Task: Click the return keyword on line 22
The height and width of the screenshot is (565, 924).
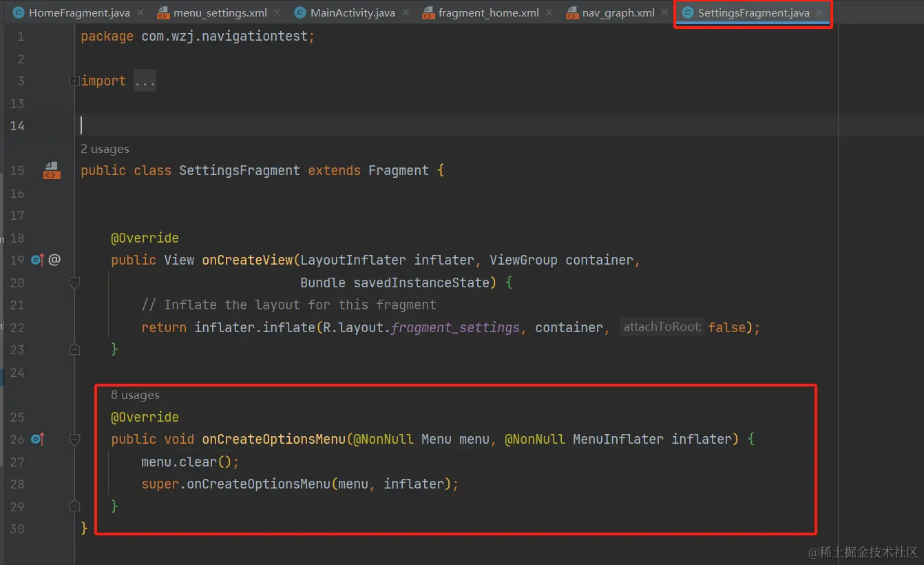Action: [164, 327]
